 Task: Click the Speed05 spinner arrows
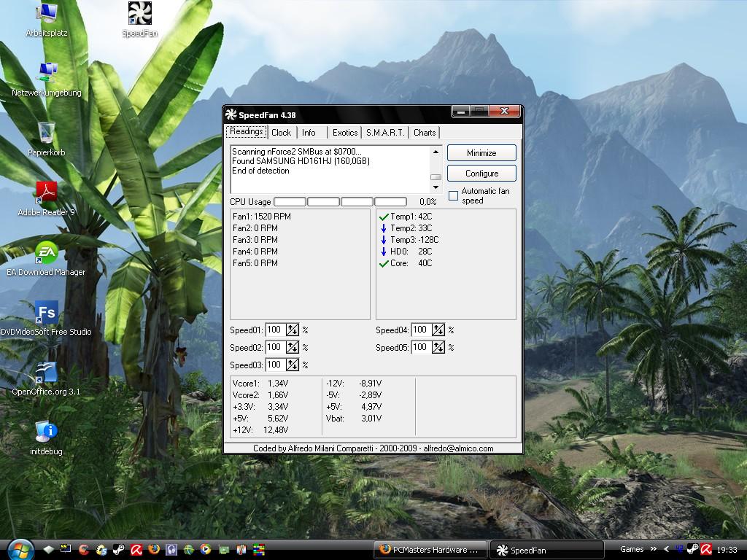(x=438, y=347)
